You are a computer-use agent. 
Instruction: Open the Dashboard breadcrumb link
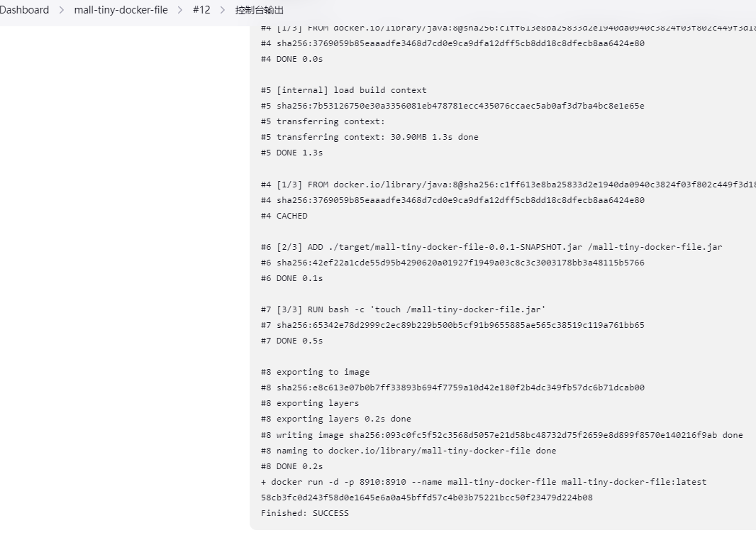[23, 10]
